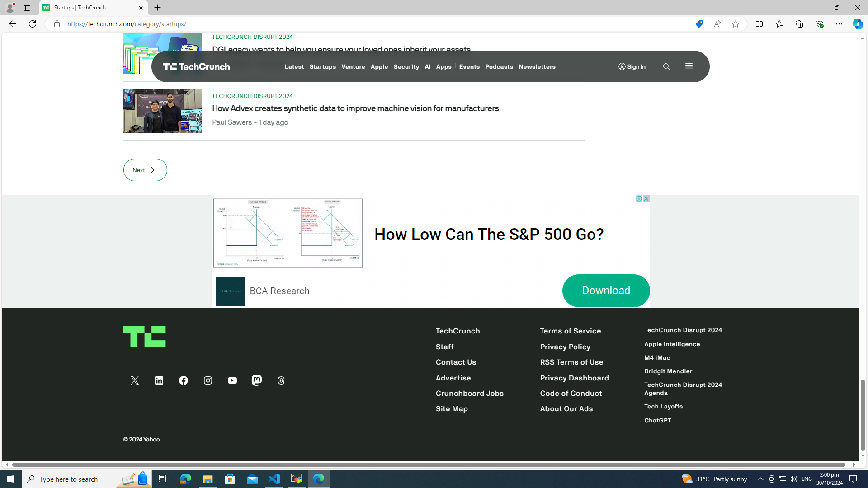Viewport: 868px width, 488px height.
Task: Click the vertical page scrollbar thumb
Action: (863, 415)
